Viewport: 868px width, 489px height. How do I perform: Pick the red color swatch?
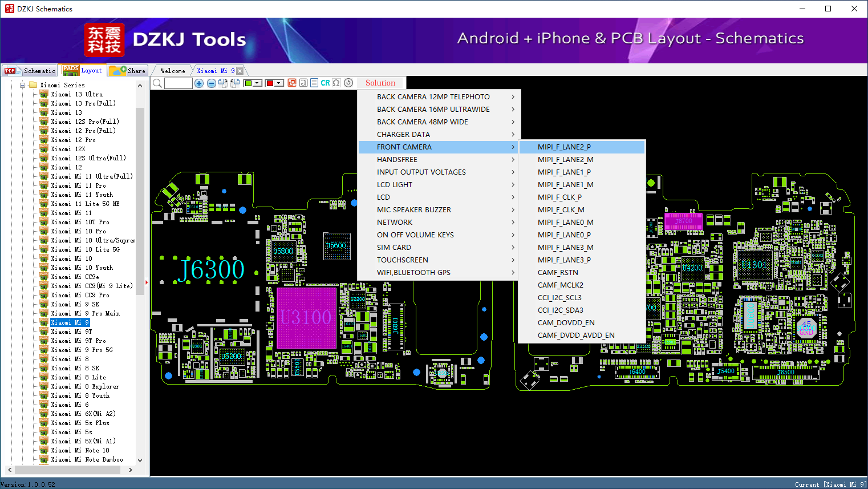coord(270,83)
